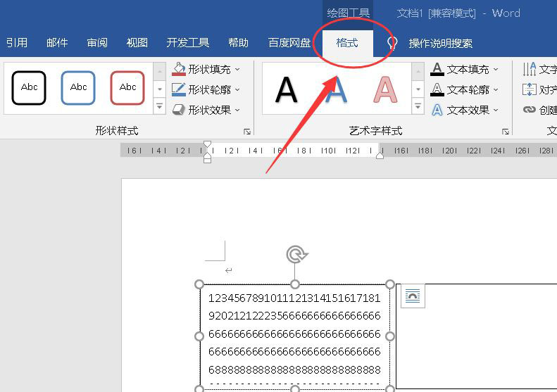Open 形状样式 dialog launcher
The width and height of the screenshot is (557, 392).
[247, 132]
